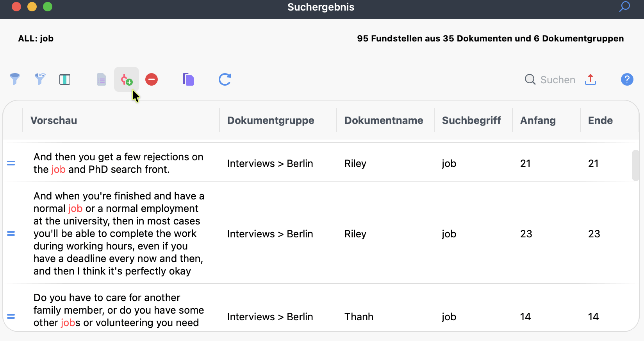Image resolution: width=644 pixels, height=341 pixels.
Task: Click row marker beside 'normal job' preview
Action: point(11,233)
